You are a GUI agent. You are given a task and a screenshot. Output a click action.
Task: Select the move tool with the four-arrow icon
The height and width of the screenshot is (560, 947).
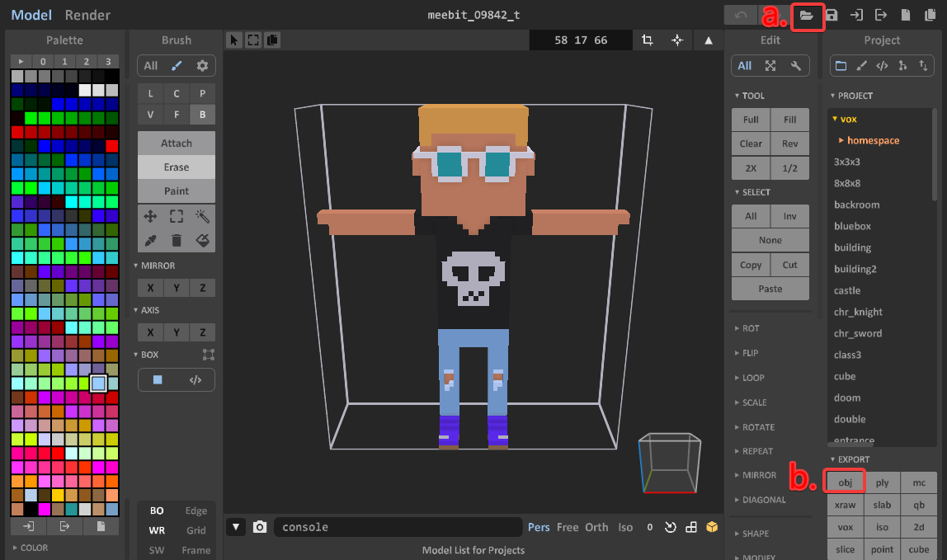tap(150, 216)
